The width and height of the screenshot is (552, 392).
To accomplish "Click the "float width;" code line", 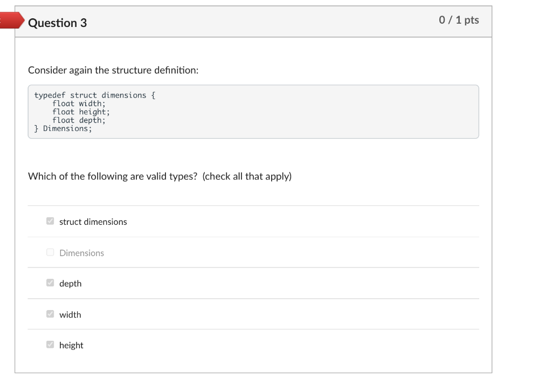I will [x=79, y=104].
